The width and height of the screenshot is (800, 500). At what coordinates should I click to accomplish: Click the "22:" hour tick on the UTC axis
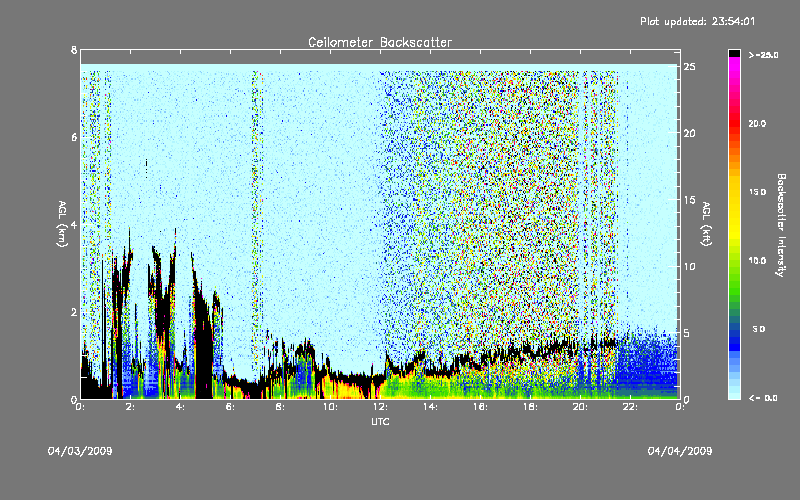(630, 407)
